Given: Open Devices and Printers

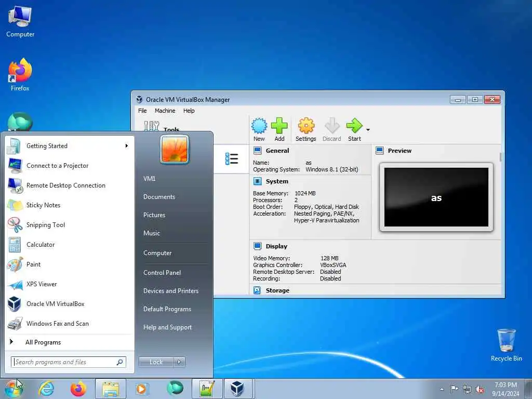Looking at the screenshot, I should pyautogui.click(x=171, y=291).
